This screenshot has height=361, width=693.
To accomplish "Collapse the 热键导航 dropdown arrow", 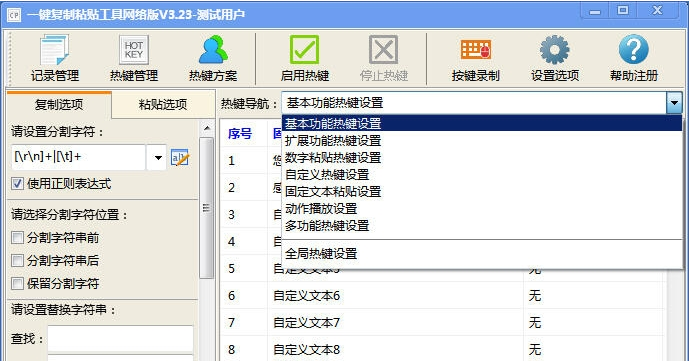I will [674, 103].
